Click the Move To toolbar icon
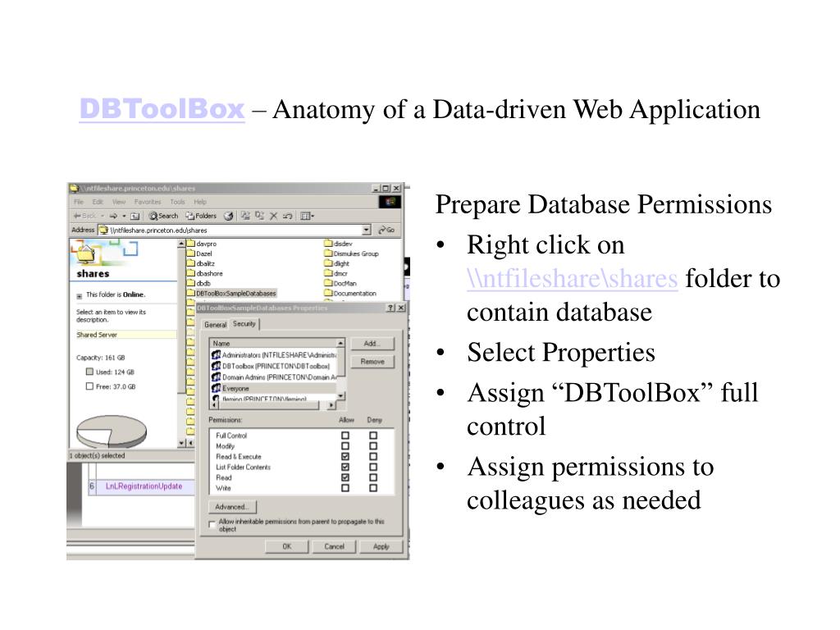The height and width of the screenshot is (630, 840). pyautogui.click(x=245, y=216)
